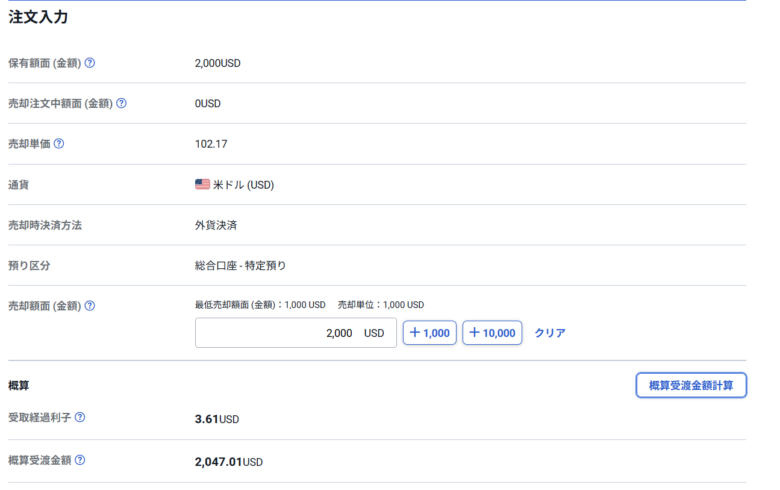780x490 pixels.
Task: Click the 総合口座 - 特定預り account text
Action: pyautogui.click(x=240, y=266)
